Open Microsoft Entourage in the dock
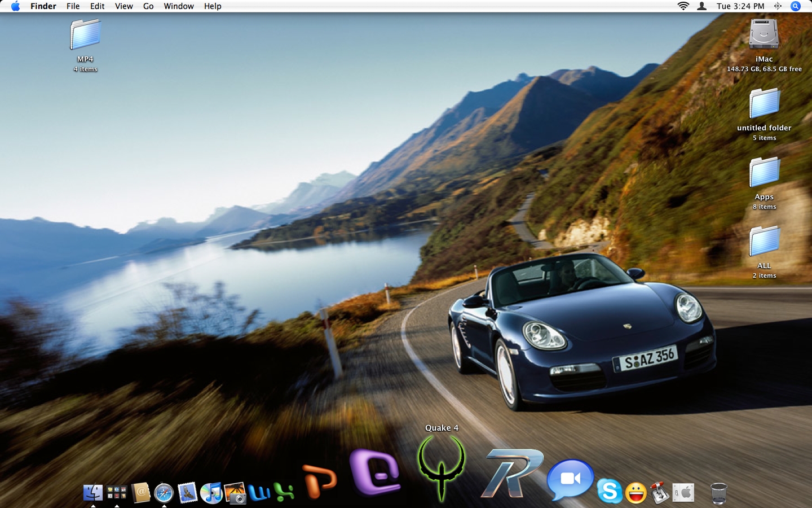Viewport: 812px width, 508px height. point(375,472)
